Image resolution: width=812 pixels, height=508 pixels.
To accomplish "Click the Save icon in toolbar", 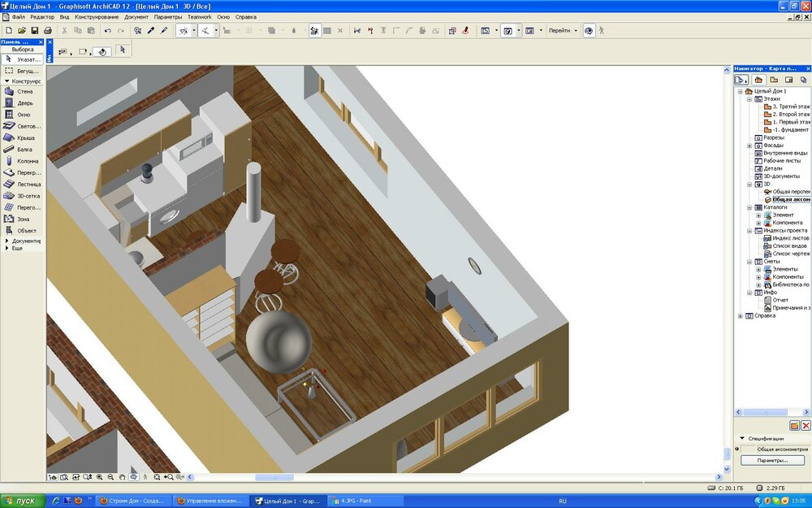I will click(35, 31).
